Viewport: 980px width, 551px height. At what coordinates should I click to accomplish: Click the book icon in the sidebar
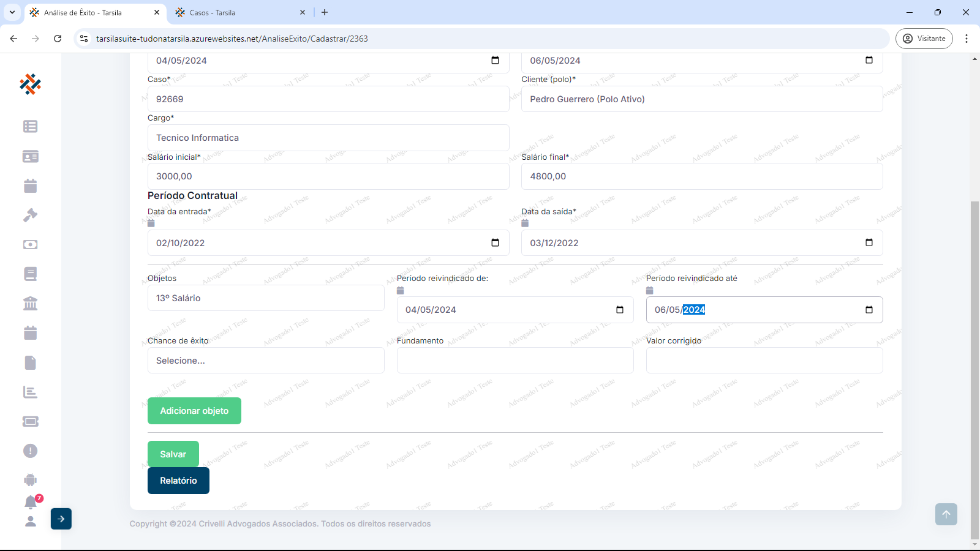[x=30, y=274]
